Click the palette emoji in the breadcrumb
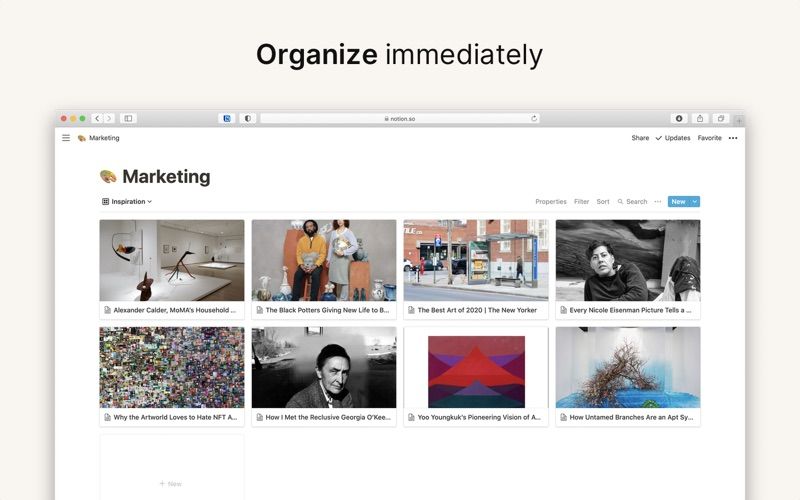Image resolution: width=800 pixels, height=500 pixels. (x=82, y=138)
